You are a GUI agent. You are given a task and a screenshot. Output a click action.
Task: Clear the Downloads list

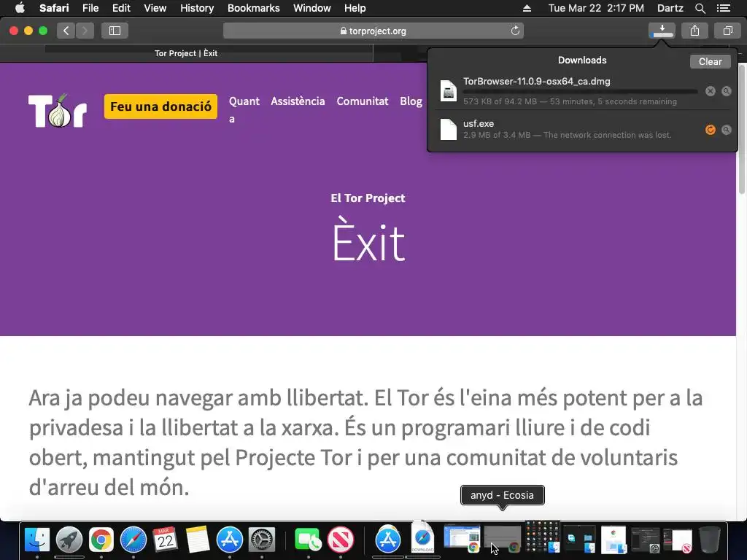(710, 61)
